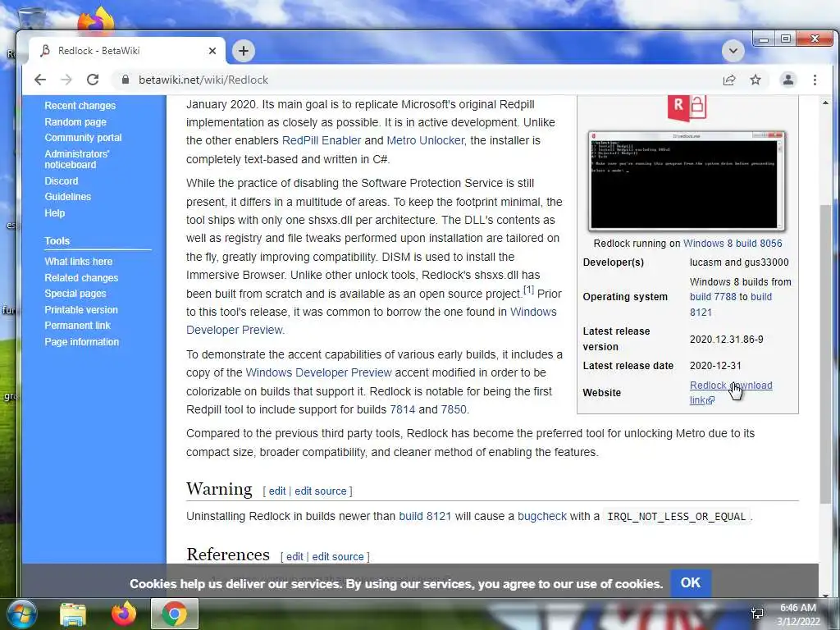This screenshot has width=840, height=630.
Task: Click the Redlock logo image in infobox
Action: pyautogui.click(x=687, y=108)
